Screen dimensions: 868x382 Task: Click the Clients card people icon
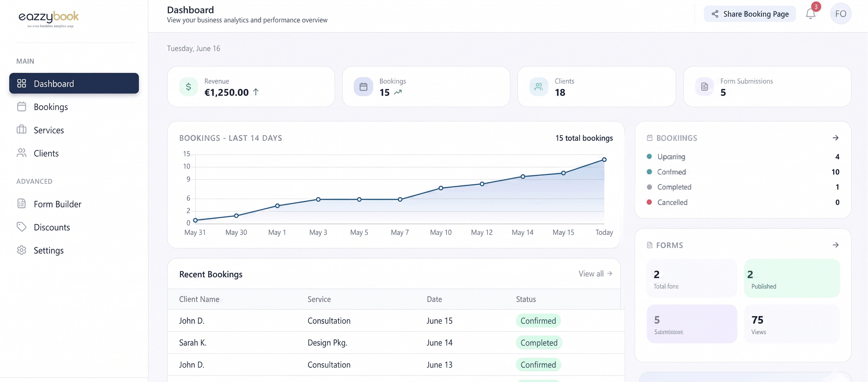(x=538, y=87)
